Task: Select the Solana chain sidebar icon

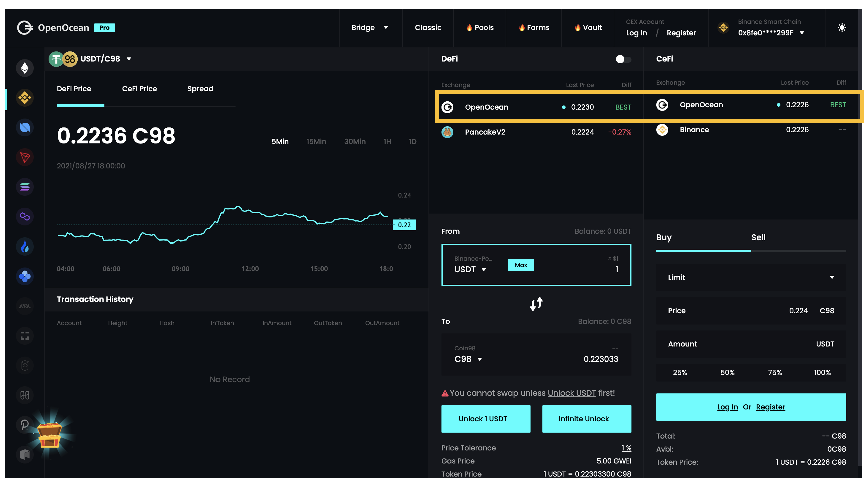Action: (x=25, y=187)
